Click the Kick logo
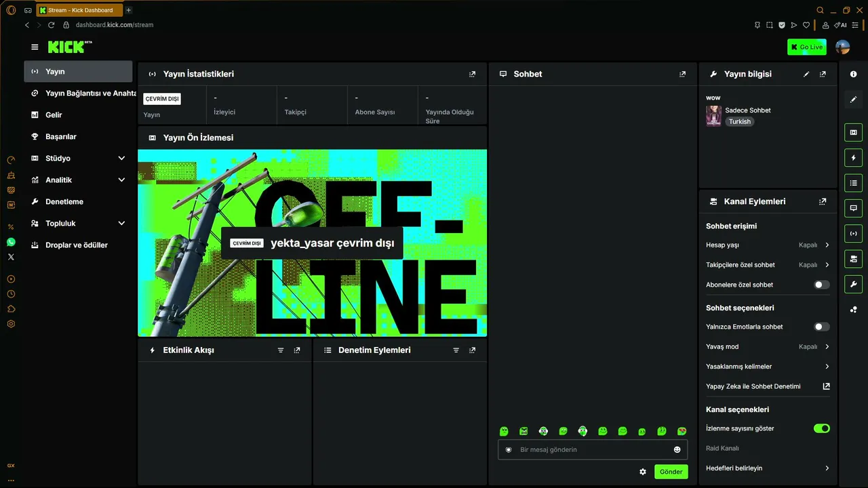Viewport: 868px width, 488px height. tap(70, 47)
